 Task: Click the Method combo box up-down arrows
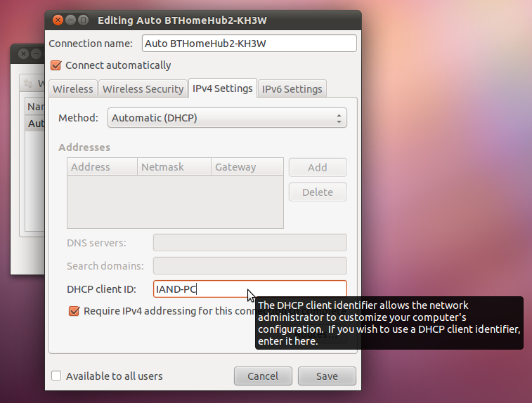click(x=339, y=118)
